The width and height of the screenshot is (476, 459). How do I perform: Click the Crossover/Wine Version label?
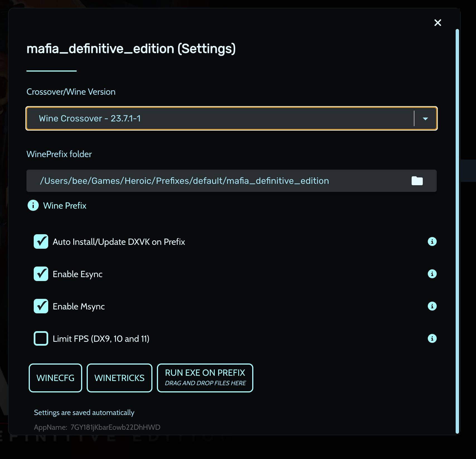click(x=71, y=92)
